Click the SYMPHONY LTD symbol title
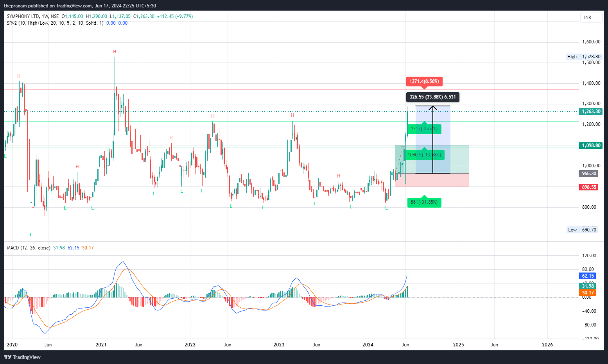This screenshot has height=364, width=608. point(23,16)
